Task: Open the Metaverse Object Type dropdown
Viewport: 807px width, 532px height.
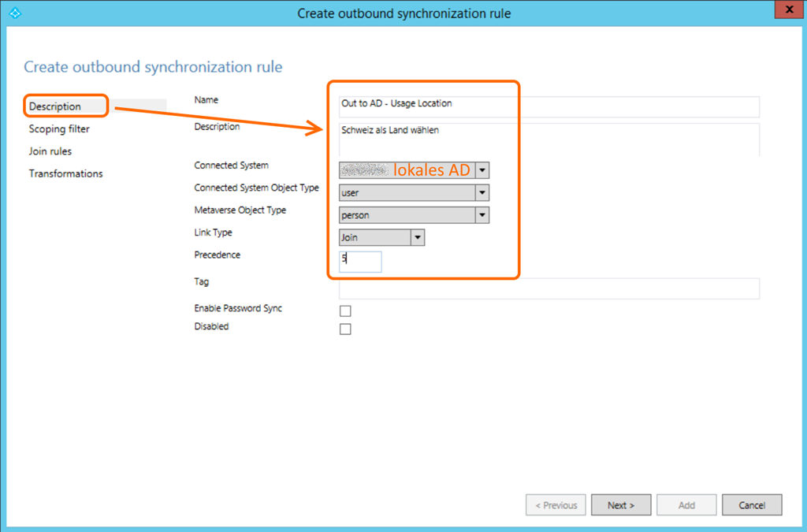Action: point(482,215)
